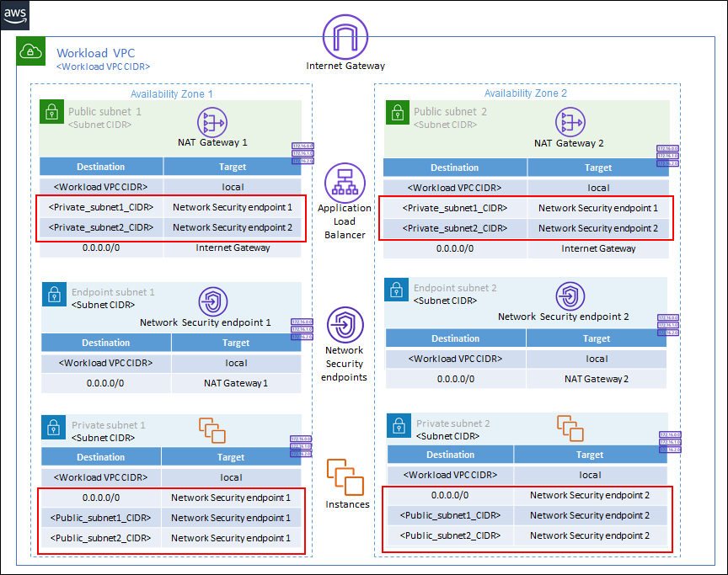The image size is (728, 575).
Task: Click the Public subnet 1 lock icon
Action: [x=52, y=112]
